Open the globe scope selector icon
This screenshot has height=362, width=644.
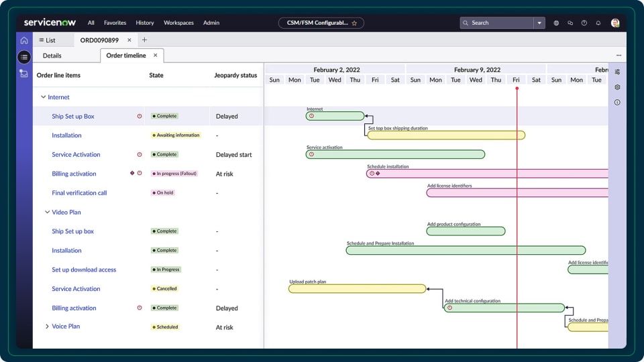[x=556, y=23]
